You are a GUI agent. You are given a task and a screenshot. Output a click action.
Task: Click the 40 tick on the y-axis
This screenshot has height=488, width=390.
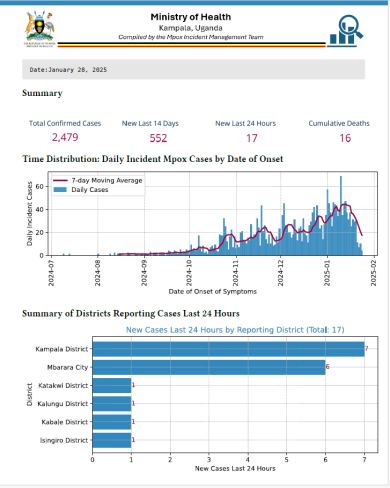(40, 209)
